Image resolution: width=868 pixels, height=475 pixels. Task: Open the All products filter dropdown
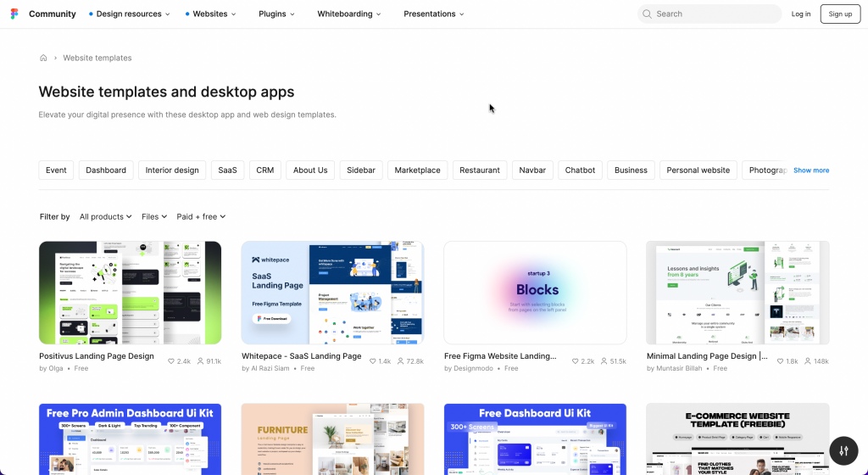[105, 216]
